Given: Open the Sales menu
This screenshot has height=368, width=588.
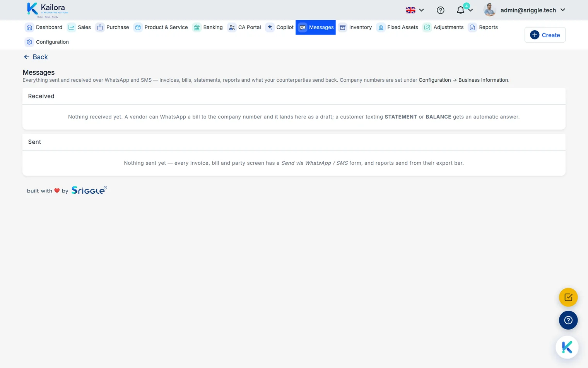Looking at the screenshot, I should tap(79, 28).
